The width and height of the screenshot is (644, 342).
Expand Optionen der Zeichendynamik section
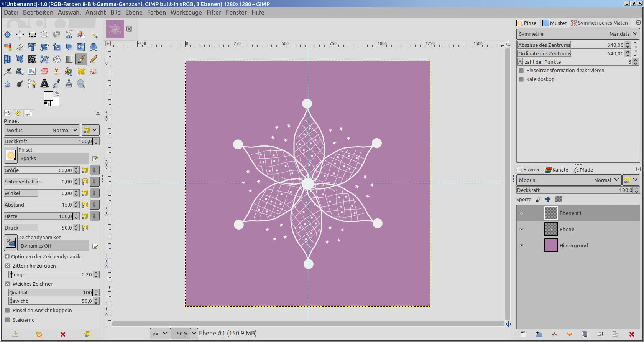(x=7, y=256)
